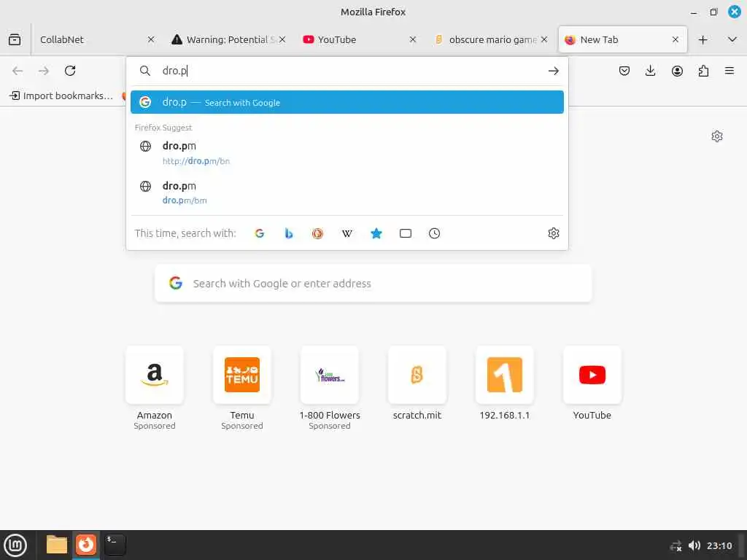This screenshot has height=560, width=747.
Task: Save to Pocket icon in toolbar
Action: coord(624,71)
